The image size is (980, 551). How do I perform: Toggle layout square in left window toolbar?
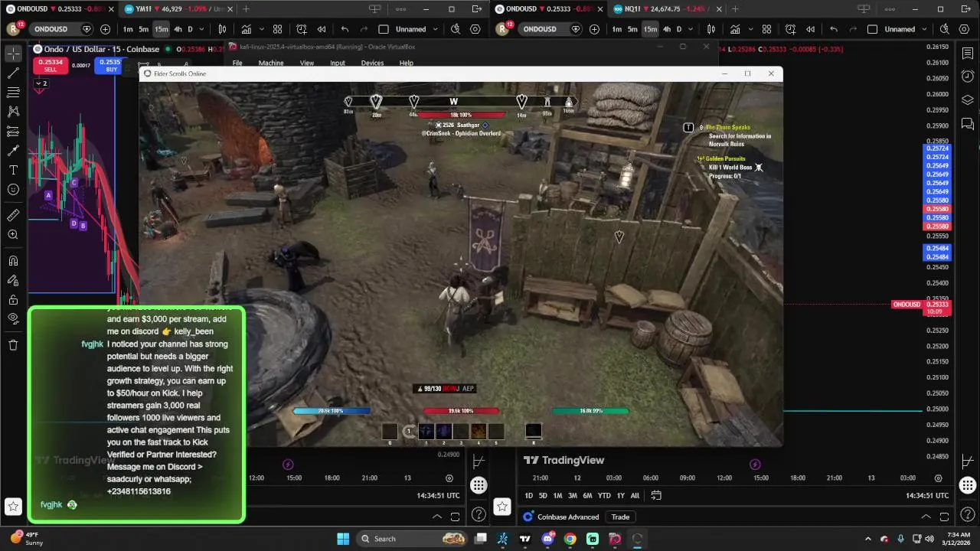coord(383,29)
